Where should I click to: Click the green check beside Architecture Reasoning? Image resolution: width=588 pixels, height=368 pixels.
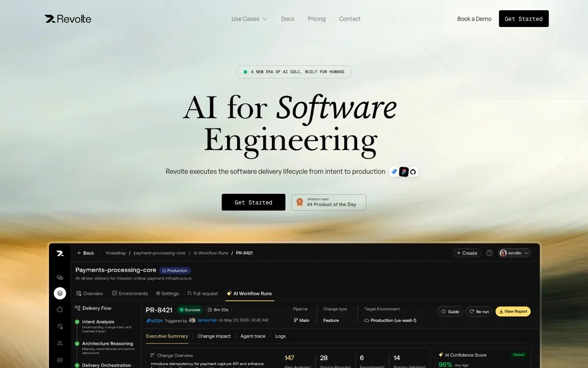77,343
